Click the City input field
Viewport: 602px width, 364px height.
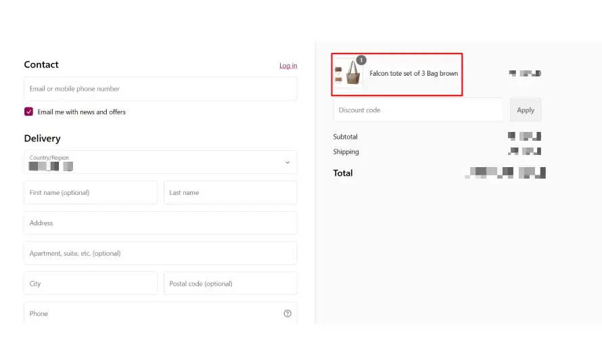(x=91, y=283)
